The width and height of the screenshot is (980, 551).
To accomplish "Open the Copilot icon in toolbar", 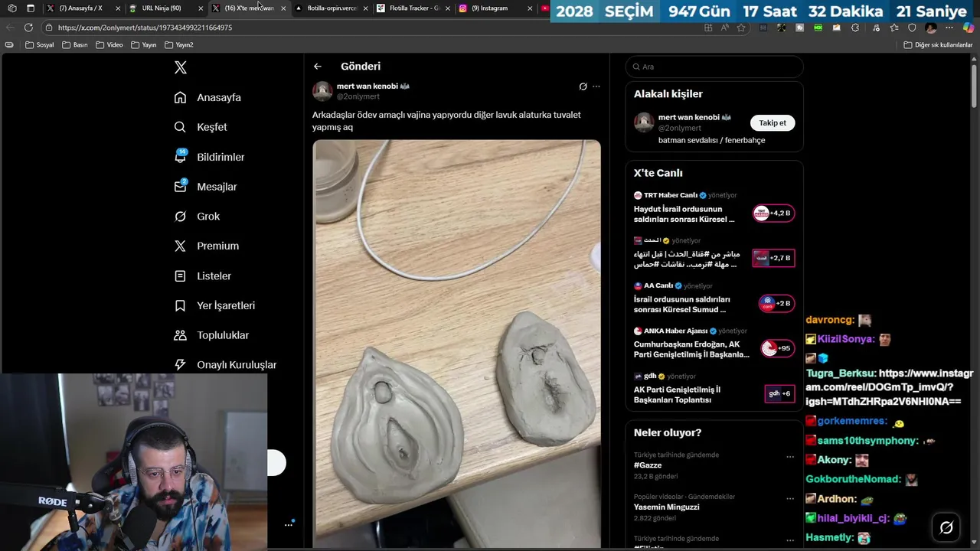I will coord(968,28).
